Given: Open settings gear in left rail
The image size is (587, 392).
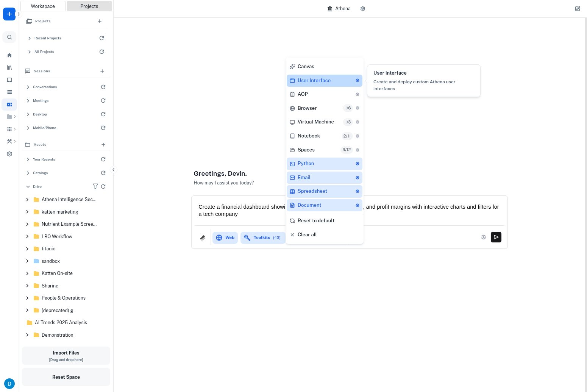Looking at the screenshot, I should click(x=9, y=154).
